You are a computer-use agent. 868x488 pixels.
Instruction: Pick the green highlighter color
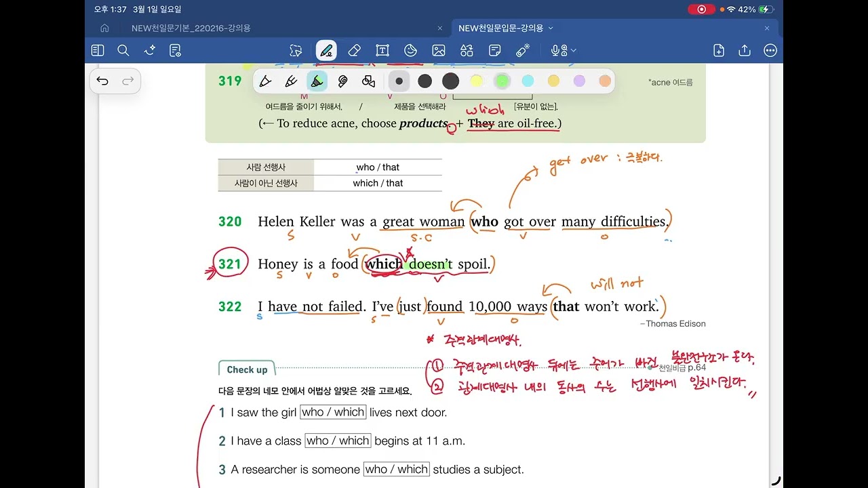[x=502, y=81]
